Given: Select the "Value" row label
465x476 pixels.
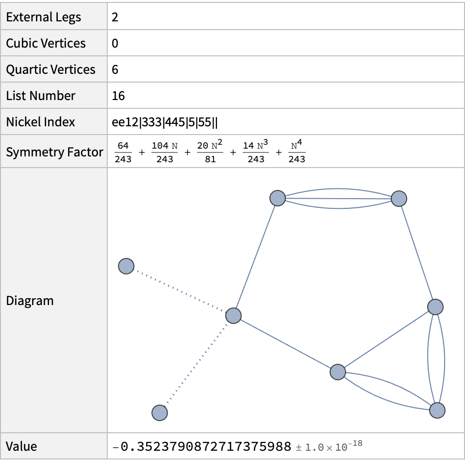Looking at the screenshot, I should [21, 447].
